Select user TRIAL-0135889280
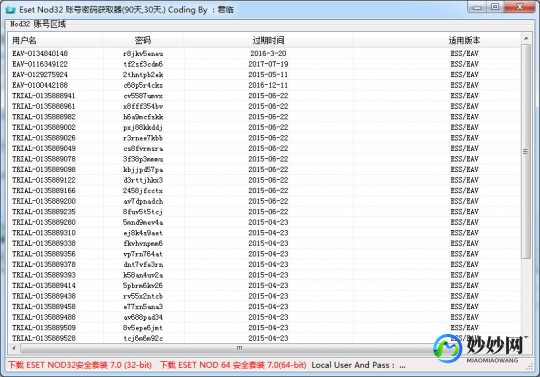540x377 pixels. click(x=44, y=222)
